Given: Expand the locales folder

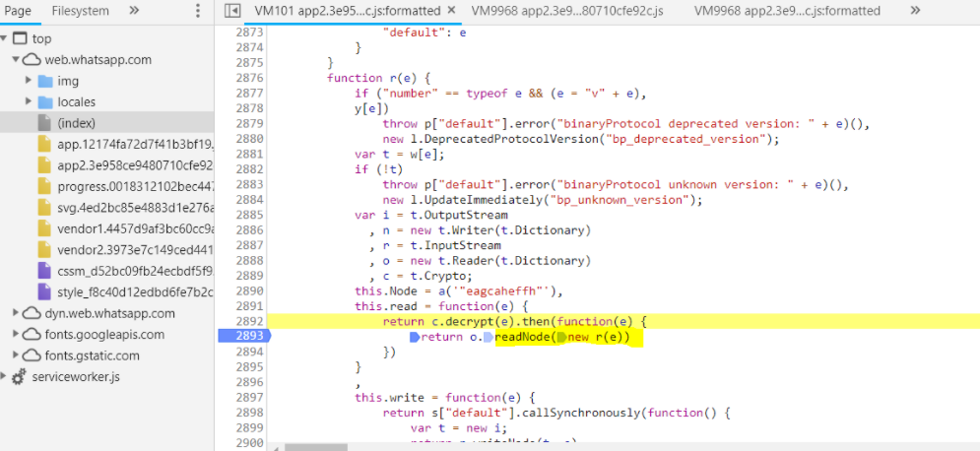Looking at the screenshot, I should [29, 101].
